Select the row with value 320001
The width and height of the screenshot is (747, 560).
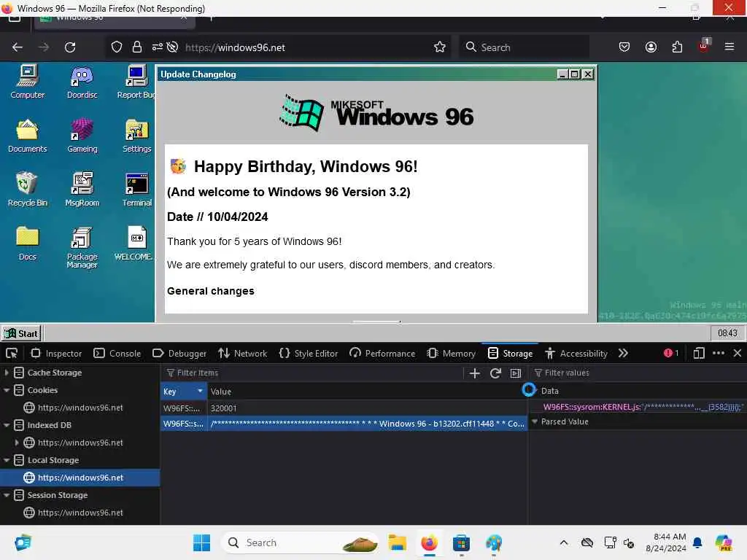pyautogui.click(x=344, y=408)
